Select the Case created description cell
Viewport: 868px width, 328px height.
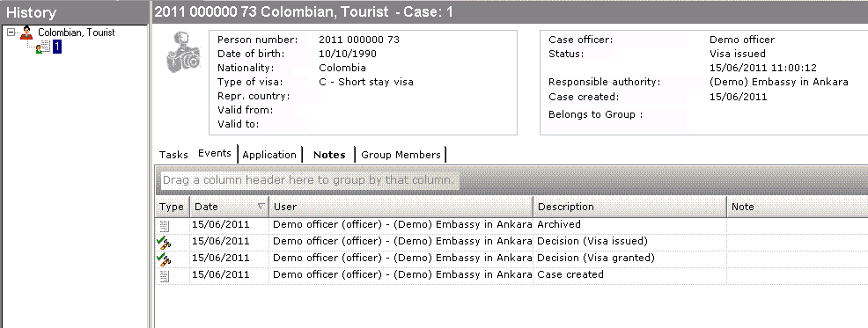(x=629, y=274)
